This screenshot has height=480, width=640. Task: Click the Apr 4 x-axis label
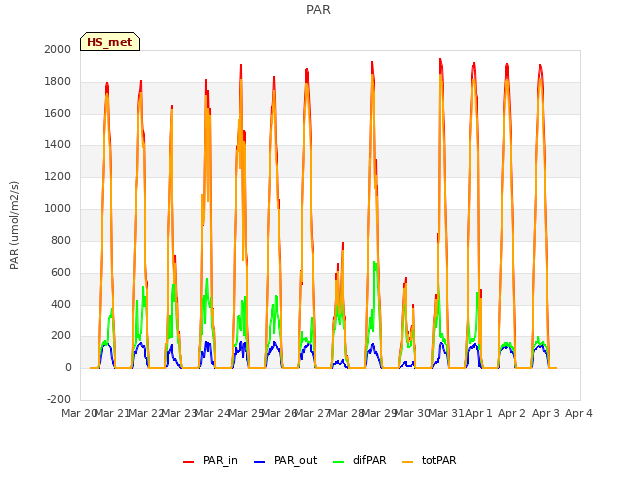579,413
